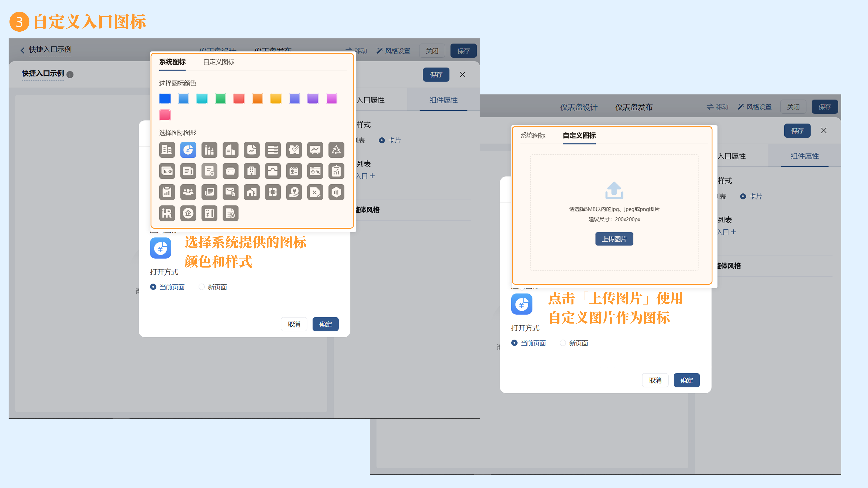Select the browser window with cursor target icon

pos(315,171)
